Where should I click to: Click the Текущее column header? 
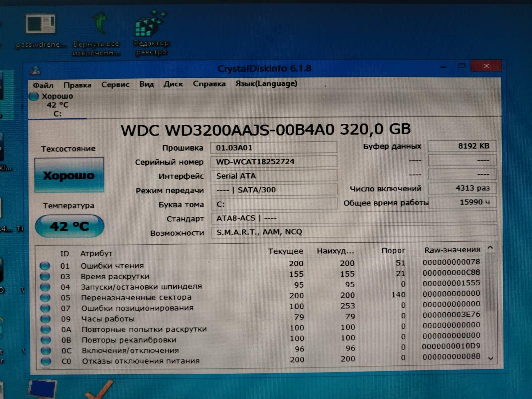(x=286, y=251)
